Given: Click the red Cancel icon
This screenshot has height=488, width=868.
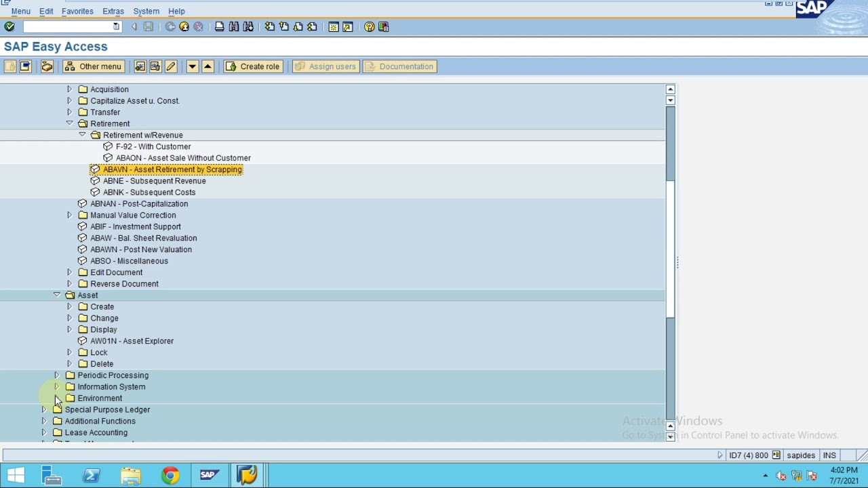Looking at the screenshot, I should pyautogui.click(x=198, y=26).
